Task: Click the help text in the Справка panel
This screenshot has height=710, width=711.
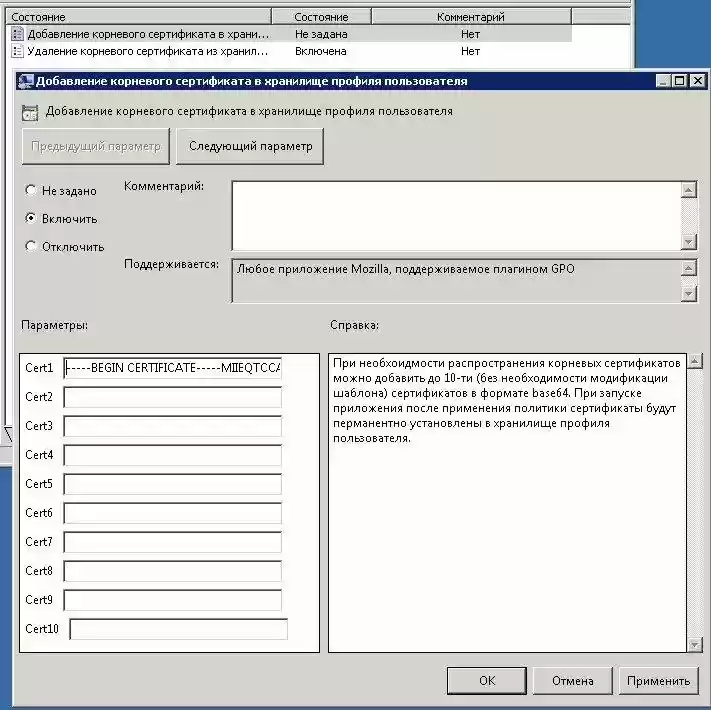Action: pos(506,400)
